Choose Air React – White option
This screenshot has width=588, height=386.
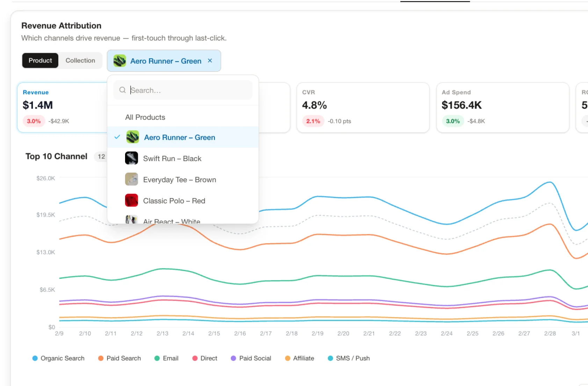coord(183,218)
